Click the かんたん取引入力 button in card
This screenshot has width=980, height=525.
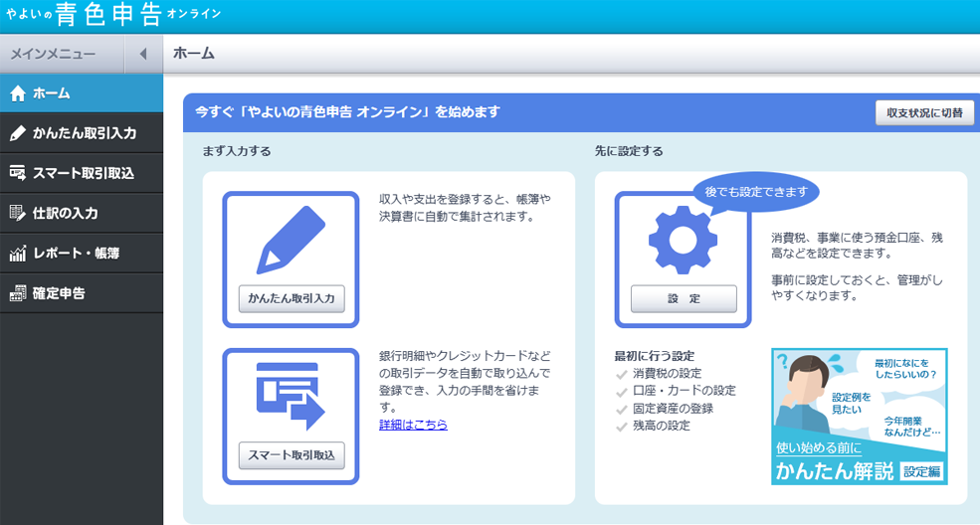pyautogui.click(x=292, y=298)
